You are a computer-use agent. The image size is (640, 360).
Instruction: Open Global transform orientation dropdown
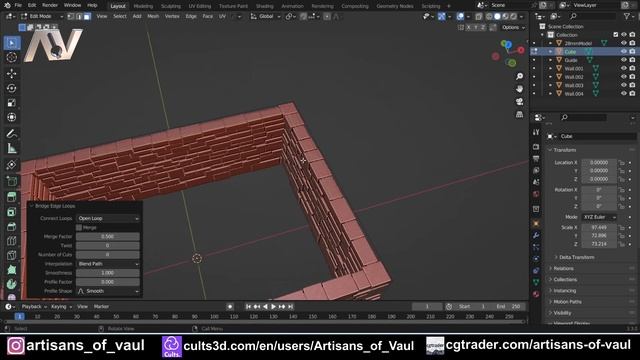(265, 16)
